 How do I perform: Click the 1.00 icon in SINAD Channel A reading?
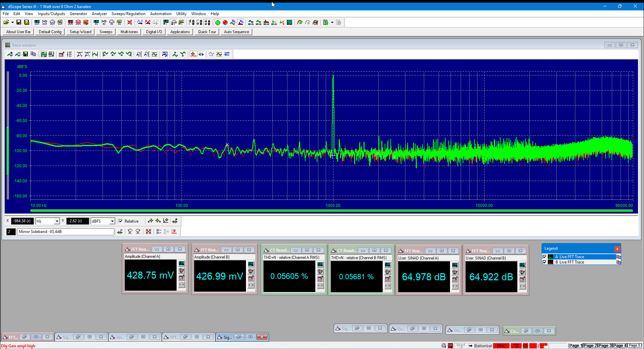(455, 265)
